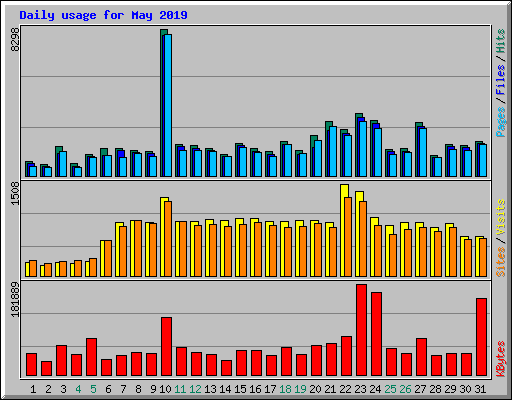Image resolution: width=512 pixels, height=400 pixels.
Task: Click day 17 on the x-axis
Action: pos(270,389)
